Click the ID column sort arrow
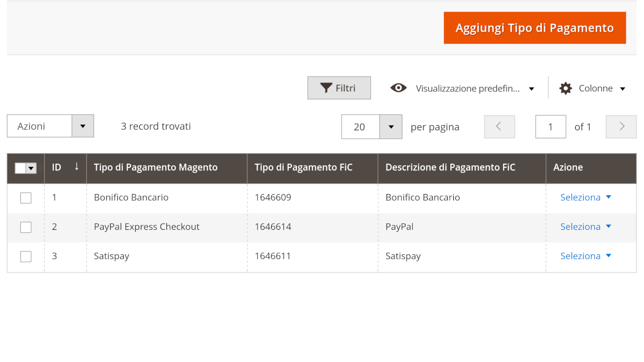Screen dimensions: 644x362 [76, 166]
